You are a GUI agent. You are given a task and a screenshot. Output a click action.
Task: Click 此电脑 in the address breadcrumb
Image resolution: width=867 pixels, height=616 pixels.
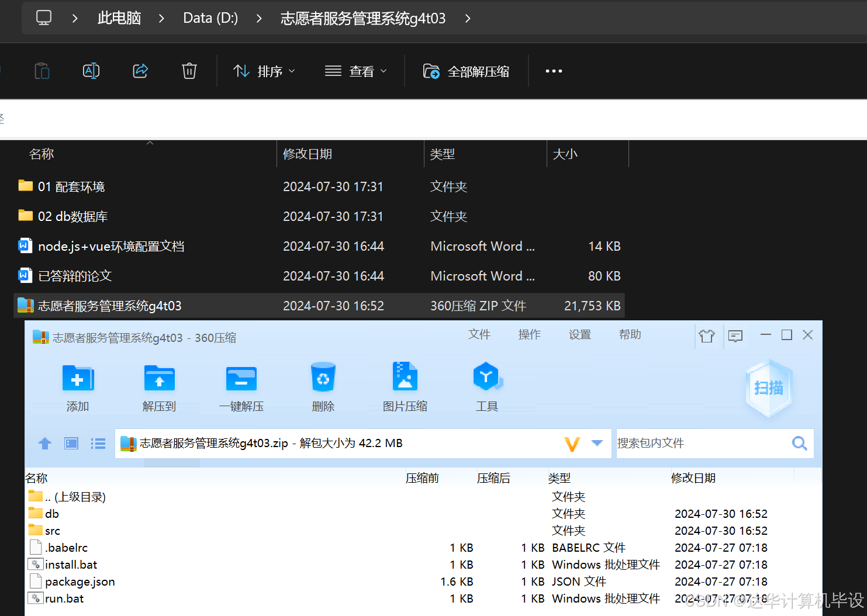(119, 18)
